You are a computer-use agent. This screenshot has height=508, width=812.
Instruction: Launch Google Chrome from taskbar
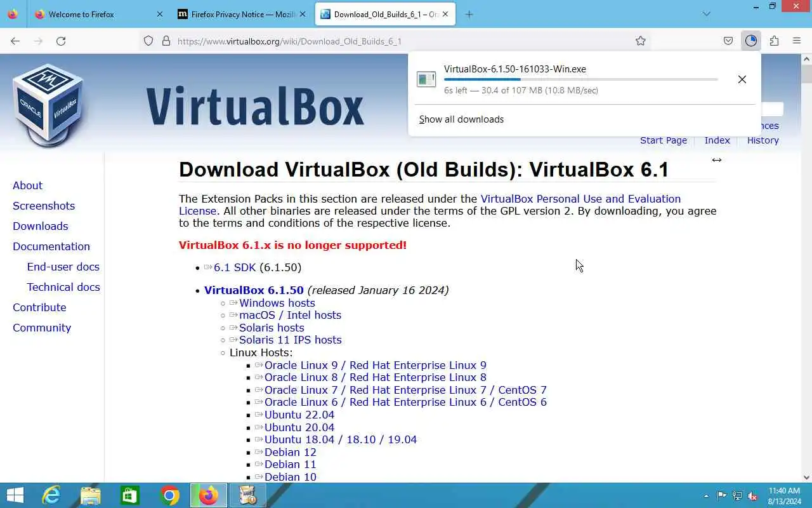(x=169, y=495)
